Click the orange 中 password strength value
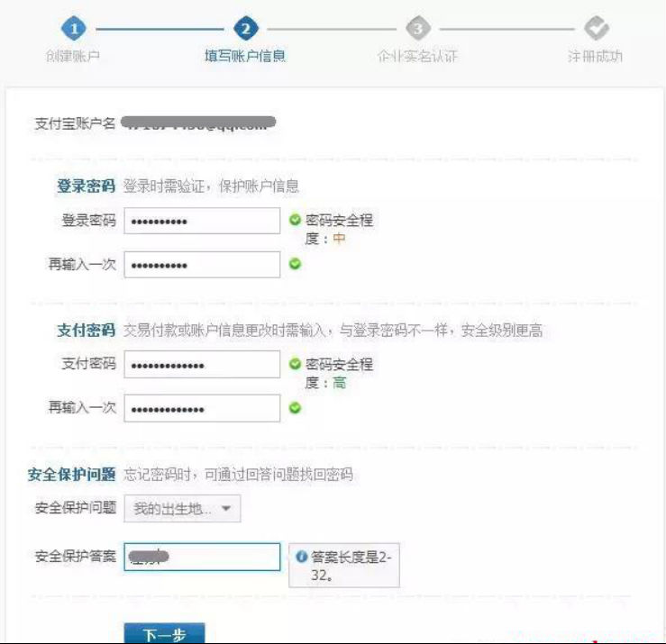 (x=339, y=239)
